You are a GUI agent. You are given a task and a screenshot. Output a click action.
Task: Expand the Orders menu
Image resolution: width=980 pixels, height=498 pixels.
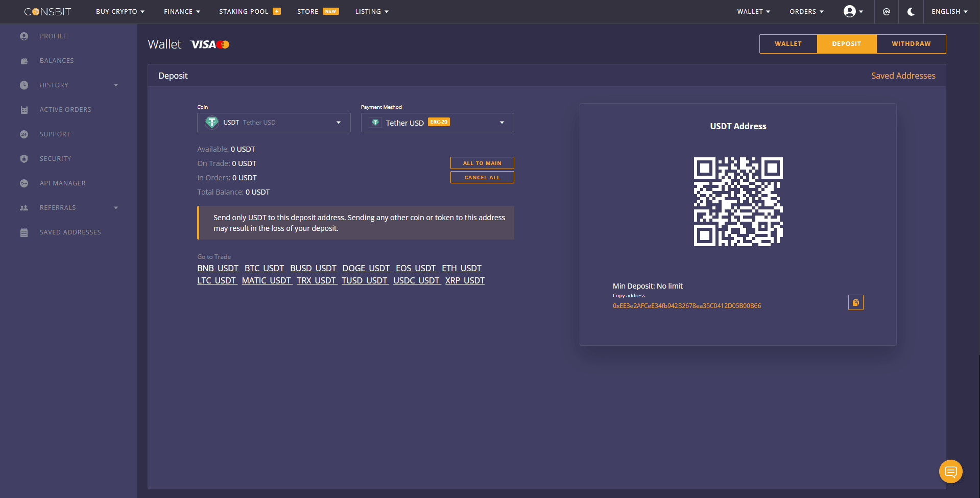click(x=806, y=11)
